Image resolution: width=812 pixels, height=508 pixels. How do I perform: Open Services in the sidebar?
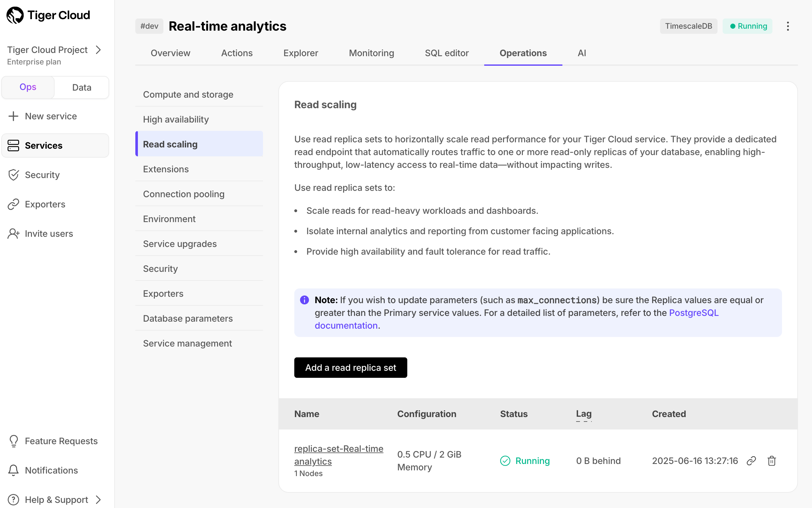[x=55, y=146]
